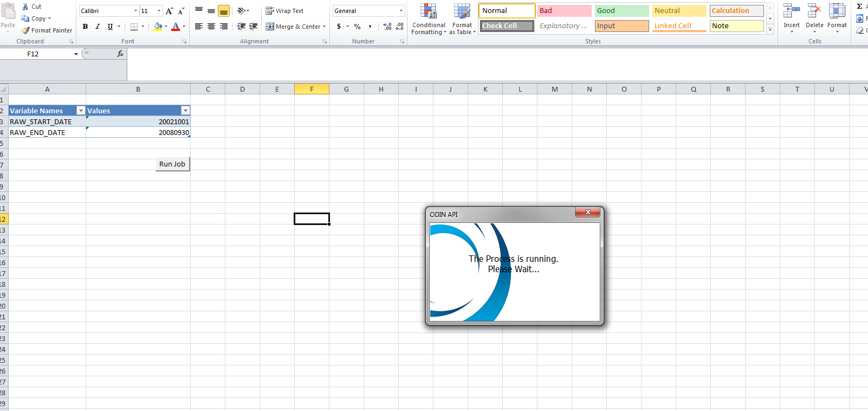The image size is (868, 411).
Task: Click the Insert Function fx icon
Action: pos(120,54)
